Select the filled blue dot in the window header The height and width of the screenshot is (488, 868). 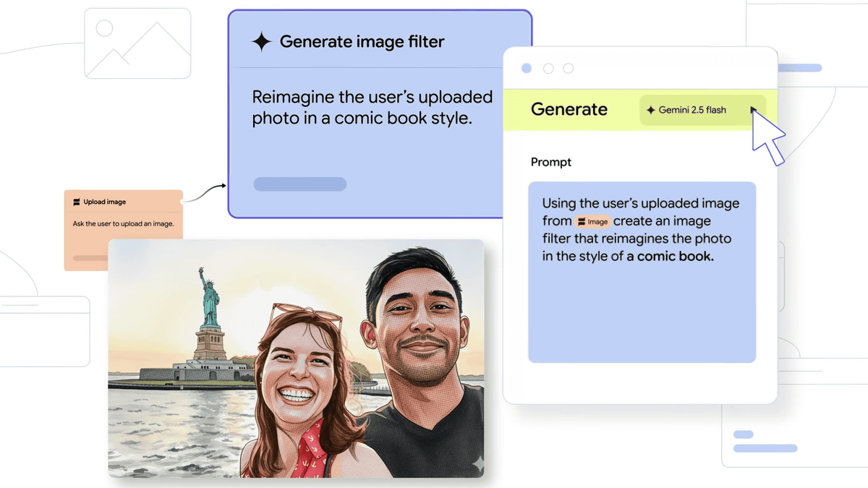(527, 68)
